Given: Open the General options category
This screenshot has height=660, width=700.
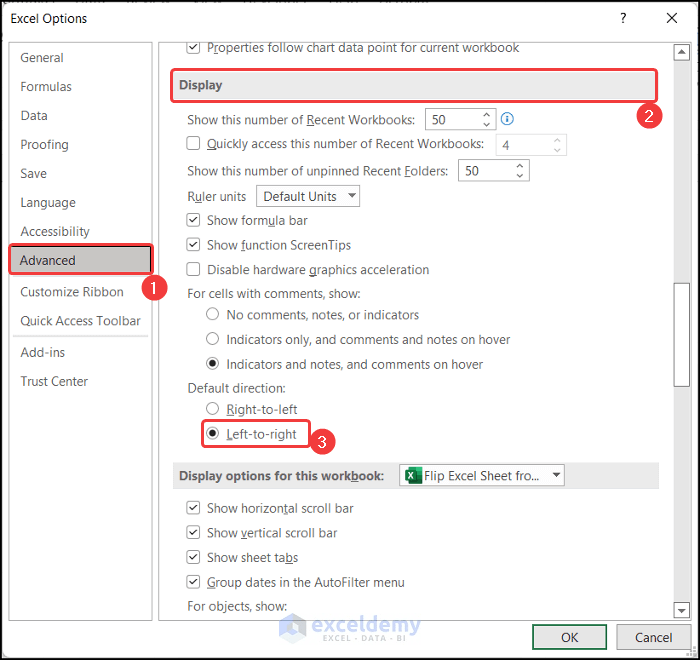Looking at the screenshot, I should pos(42,58).
